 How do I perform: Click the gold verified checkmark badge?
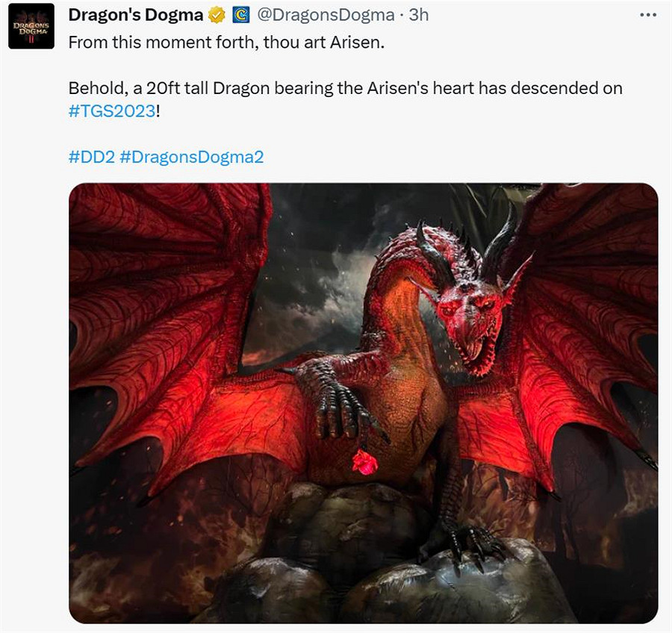point(217,14)
